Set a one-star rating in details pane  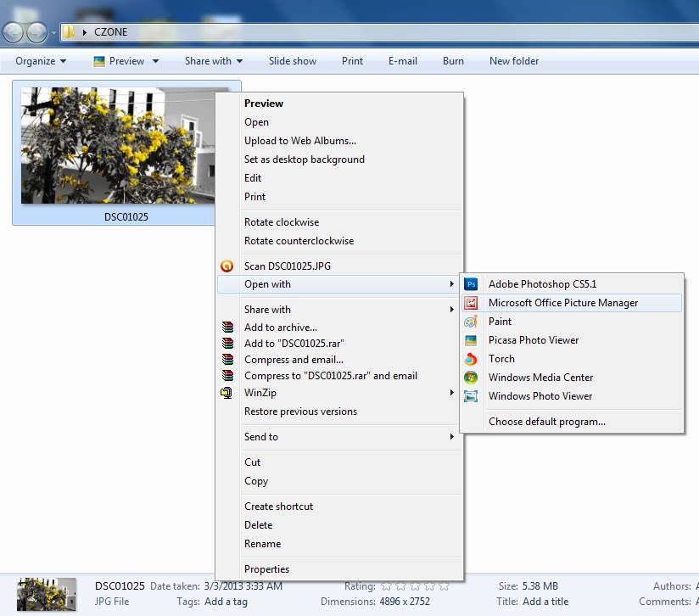click(x=387, y=586)
